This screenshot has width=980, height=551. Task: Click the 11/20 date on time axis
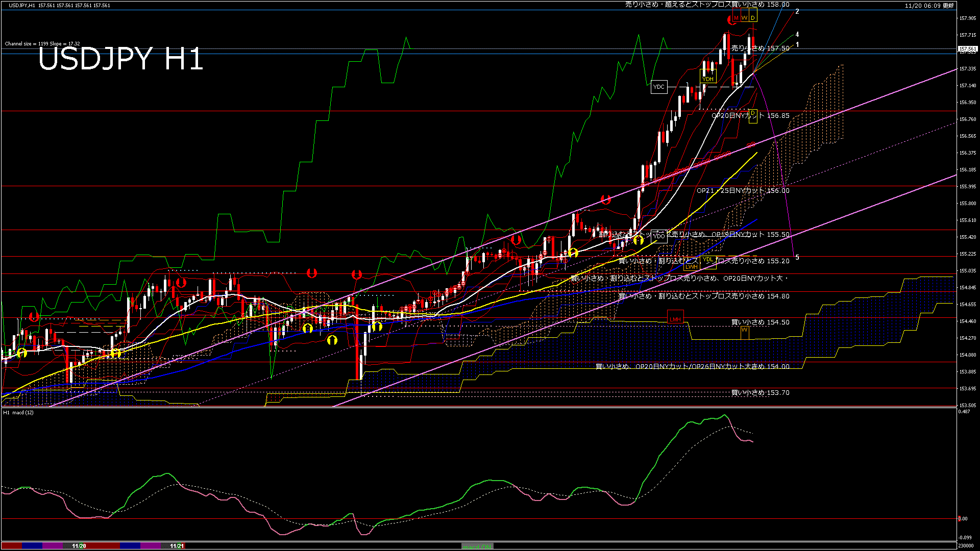click(x=79, y=546)
